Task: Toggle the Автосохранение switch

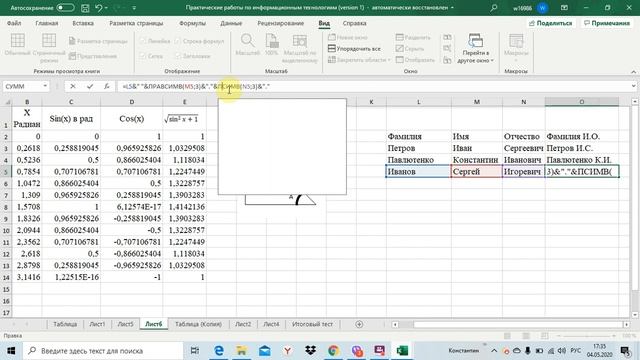Action: tap(65, 8)
